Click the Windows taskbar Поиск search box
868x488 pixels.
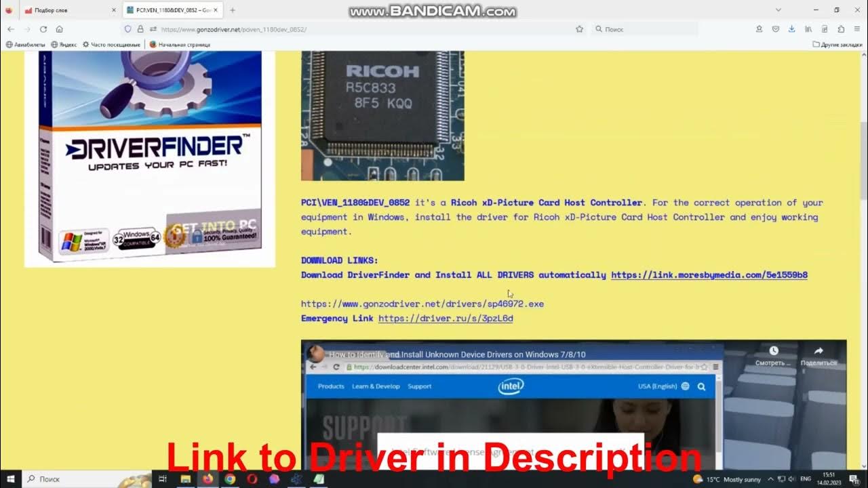[86, 479]
